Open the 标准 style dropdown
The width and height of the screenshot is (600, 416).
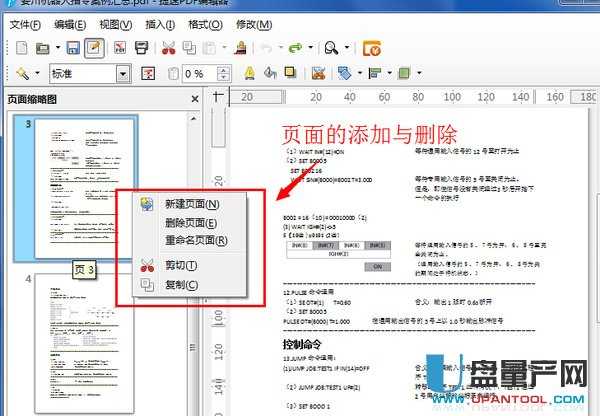(x=123, y=74)
